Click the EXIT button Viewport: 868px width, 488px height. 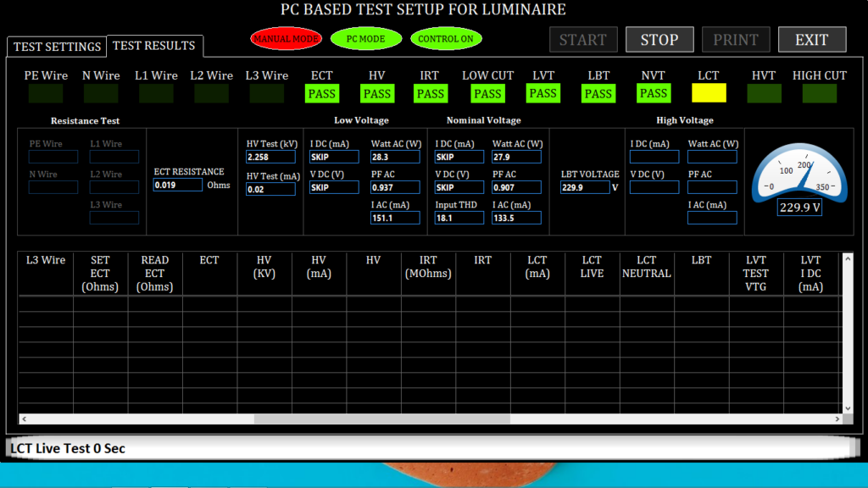coord(811,40)
